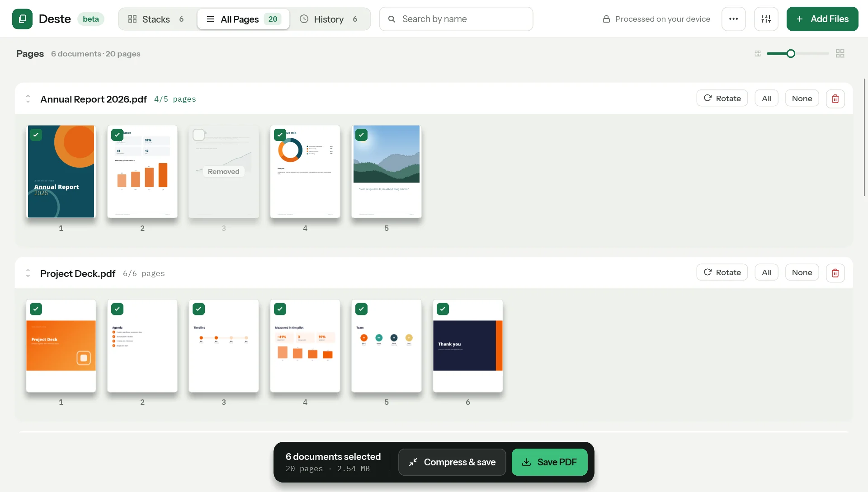This screenshot has height=492, width=868.
Task: Rotate pages of Project Deck.pdf
Action: 722,272
